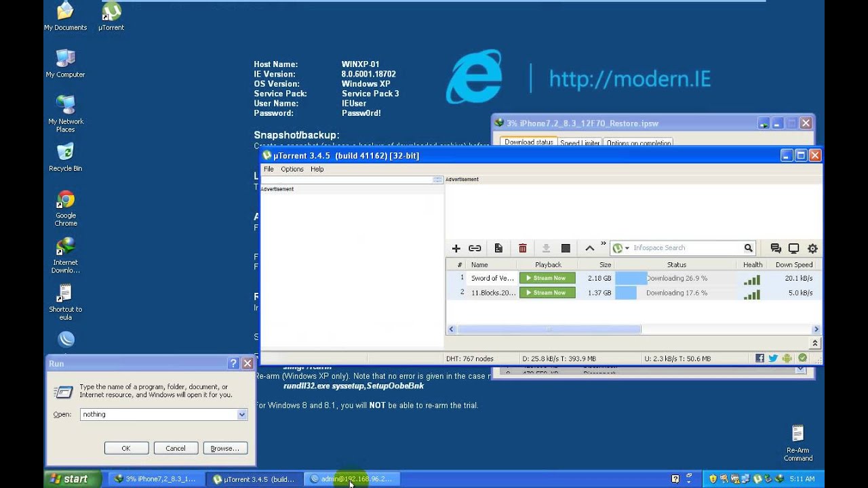Sort by the Status column header
The width and height of the screenshot is (868, 488).
point(675,265)
